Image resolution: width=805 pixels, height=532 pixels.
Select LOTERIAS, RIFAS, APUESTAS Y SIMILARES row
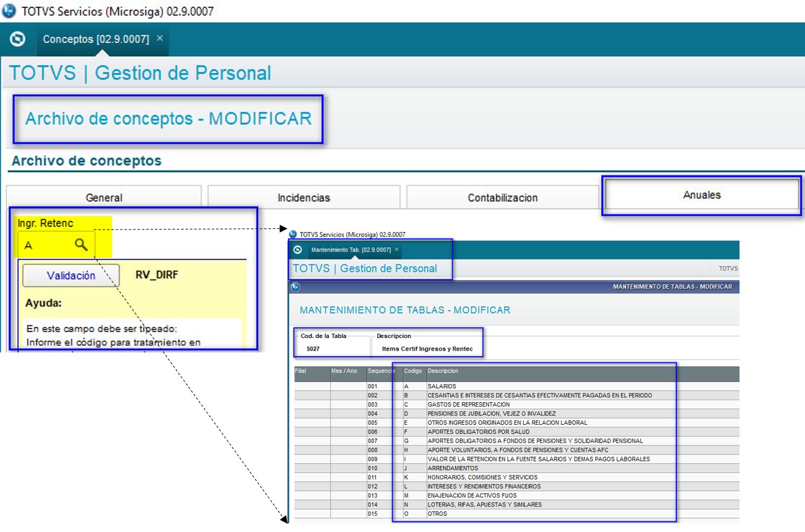click(517, 505)
